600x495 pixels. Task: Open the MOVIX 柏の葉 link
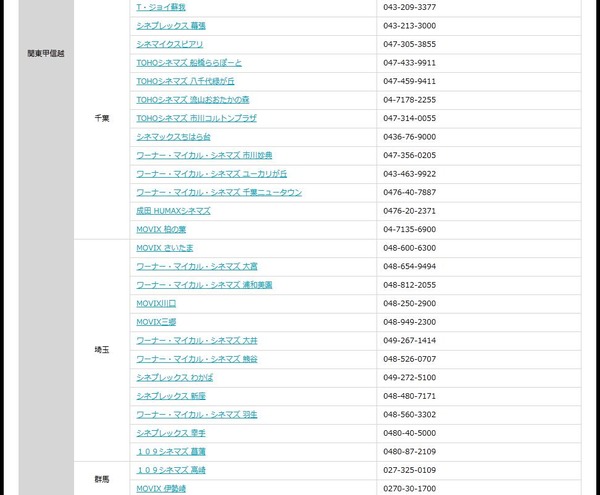coord(161,230)
